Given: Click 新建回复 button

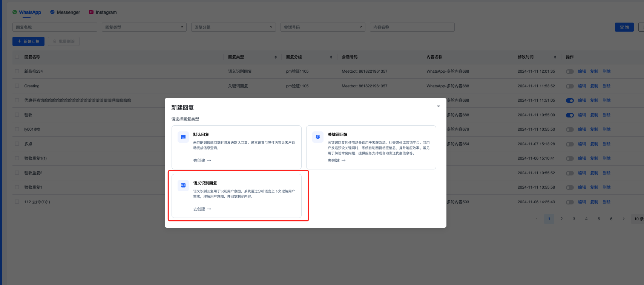Looking at the screenshot, I should (x=28, y=41).
